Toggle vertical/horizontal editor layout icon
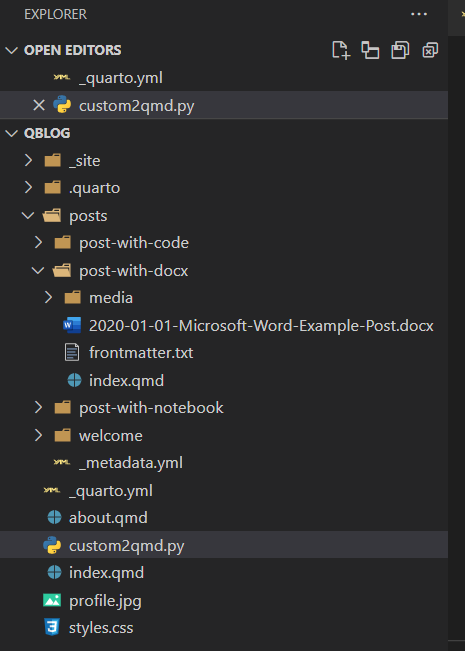Viewport: 465px width, 651px height. tap(370, 50)
